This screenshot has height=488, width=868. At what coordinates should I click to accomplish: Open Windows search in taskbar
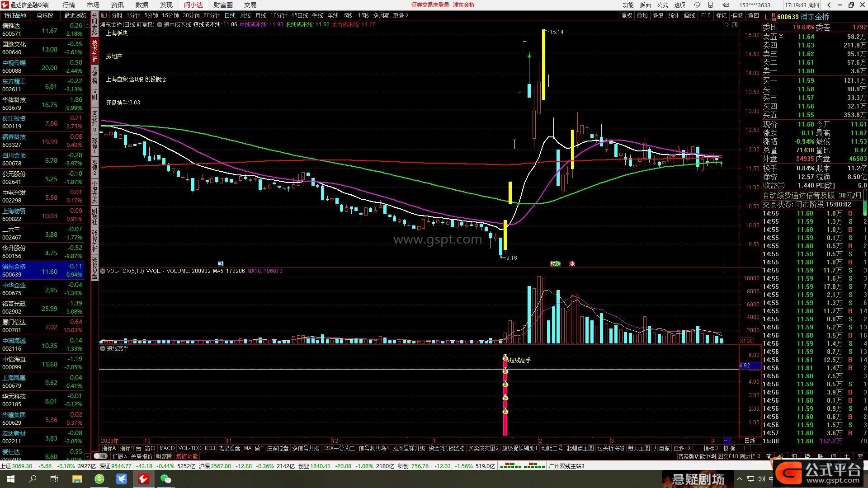pos(33,479)
